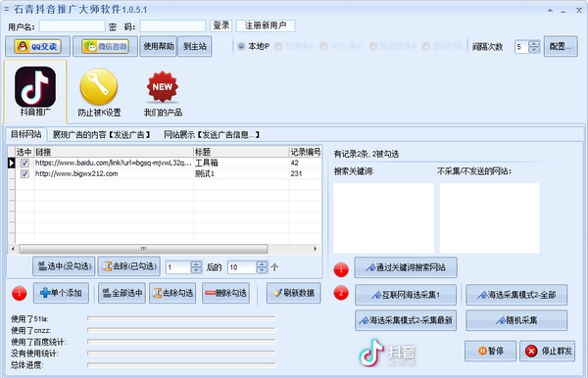588x378 pixels.
Task: Select the ADSL换IP radio button
Action: [x=323, y=46]
